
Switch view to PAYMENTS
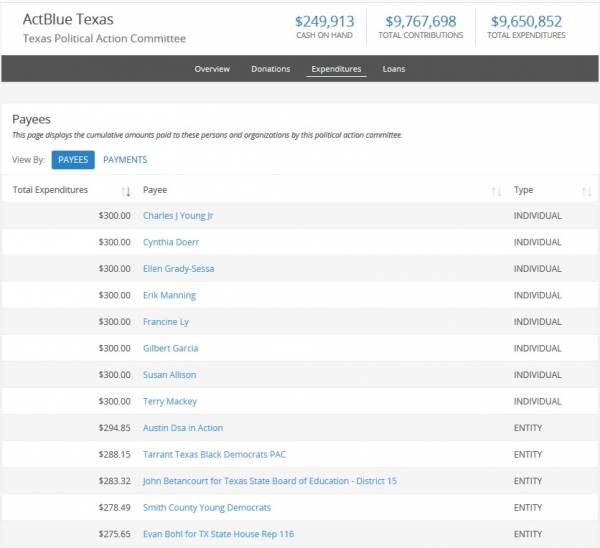click(125, 160)
